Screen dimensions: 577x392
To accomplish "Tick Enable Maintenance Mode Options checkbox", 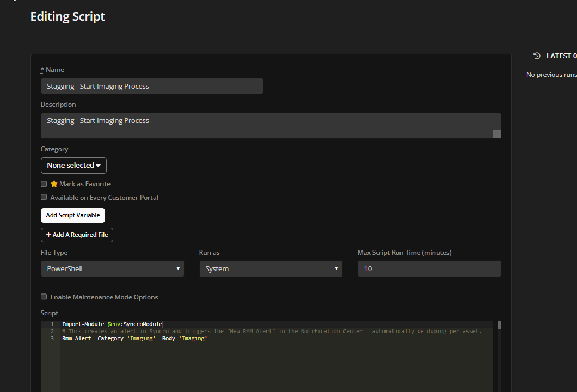I will coord(44,297).
